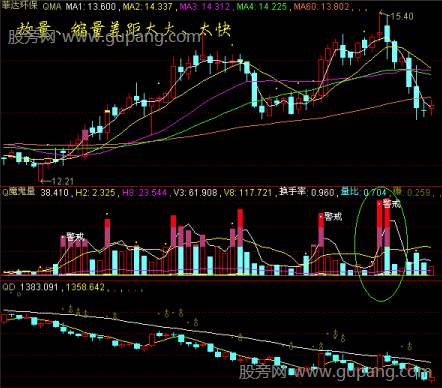Click the leftmost 警戒 warning label
The image size is (442, 388).
(75, 237)
